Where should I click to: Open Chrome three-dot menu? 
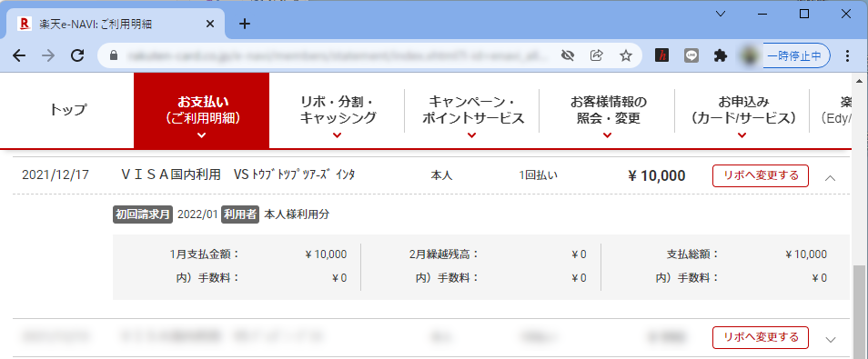pos(847,55)
